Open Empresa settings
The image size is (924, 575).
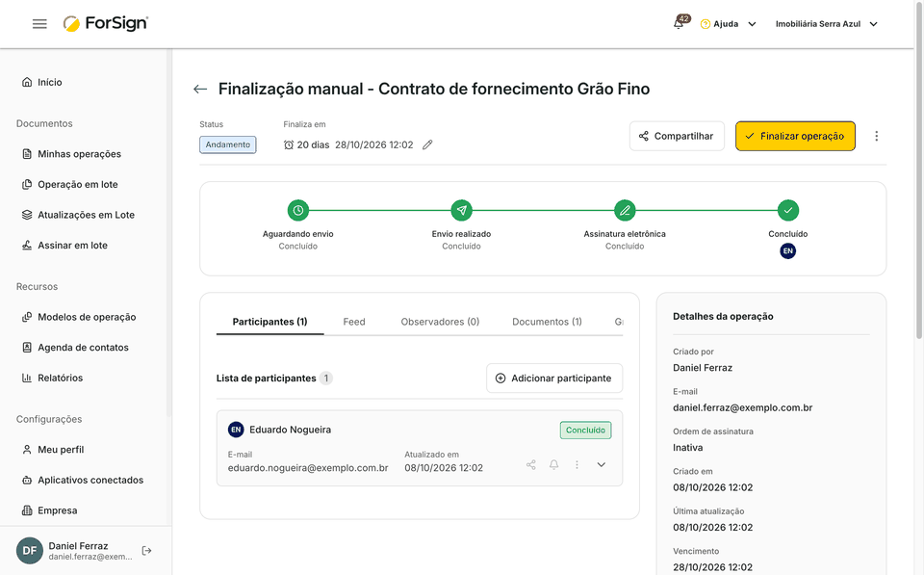[49, 510]
